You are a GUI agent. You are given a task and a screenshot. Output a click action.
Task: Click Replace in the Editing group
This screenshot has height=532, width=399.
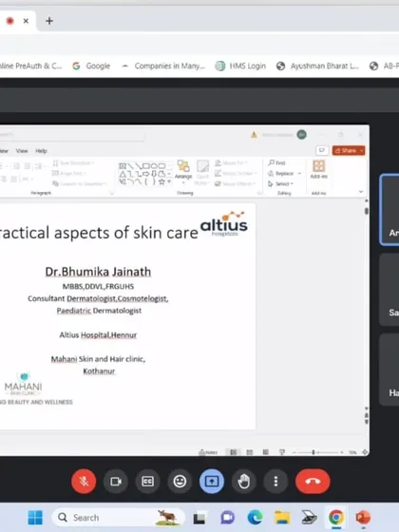tap(281, 173)
